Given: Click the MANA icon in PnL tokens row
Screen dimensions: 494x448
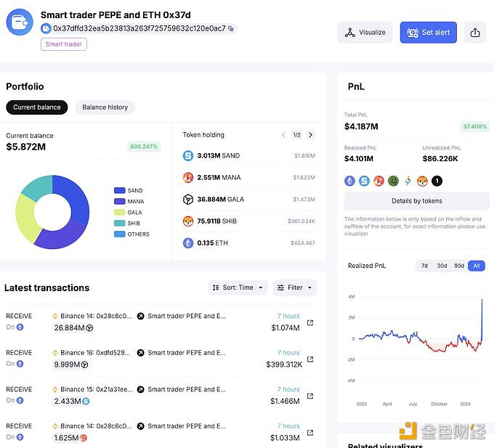Looking at the screenshot, I should 378,181.
